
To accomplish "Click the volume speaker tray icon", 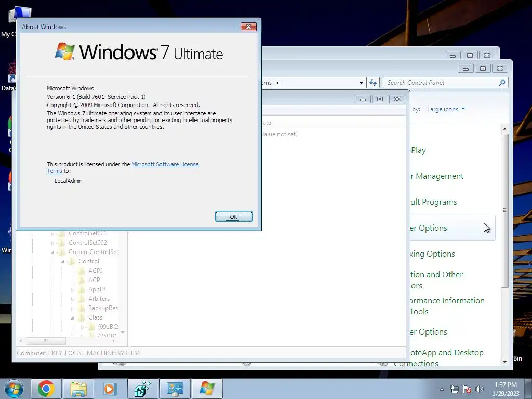I will click(479, 389).
